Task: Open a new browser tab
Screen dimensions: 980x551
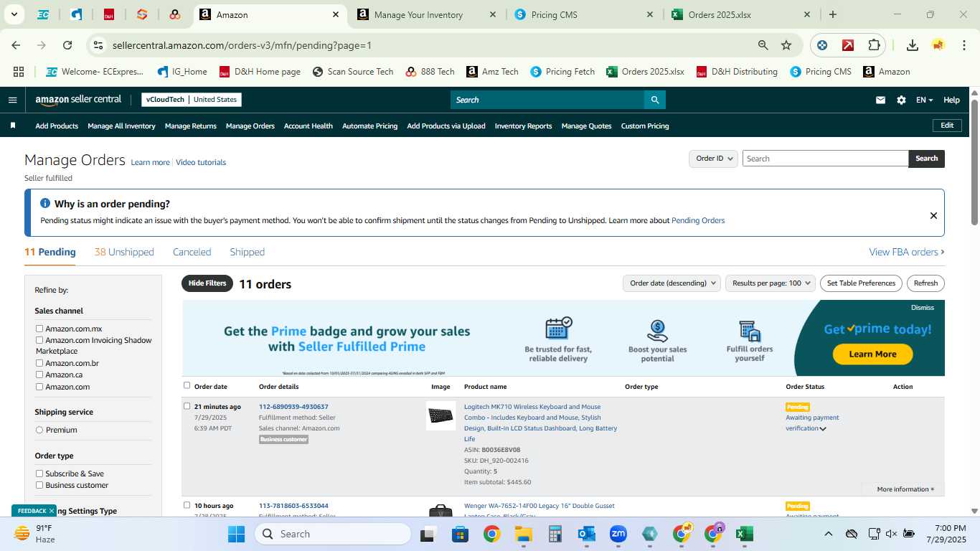Action: 832,14
